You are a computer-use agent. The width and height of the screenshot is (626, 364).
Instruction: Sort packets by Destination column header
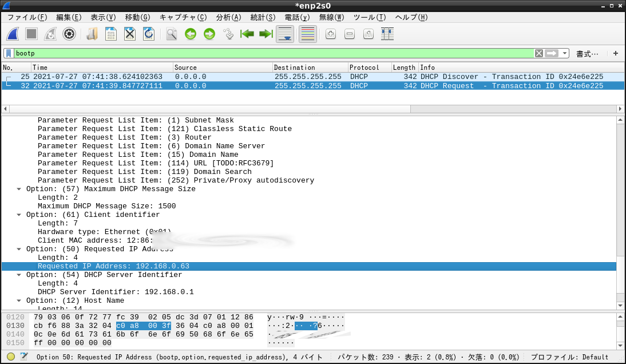coord(310,68)
